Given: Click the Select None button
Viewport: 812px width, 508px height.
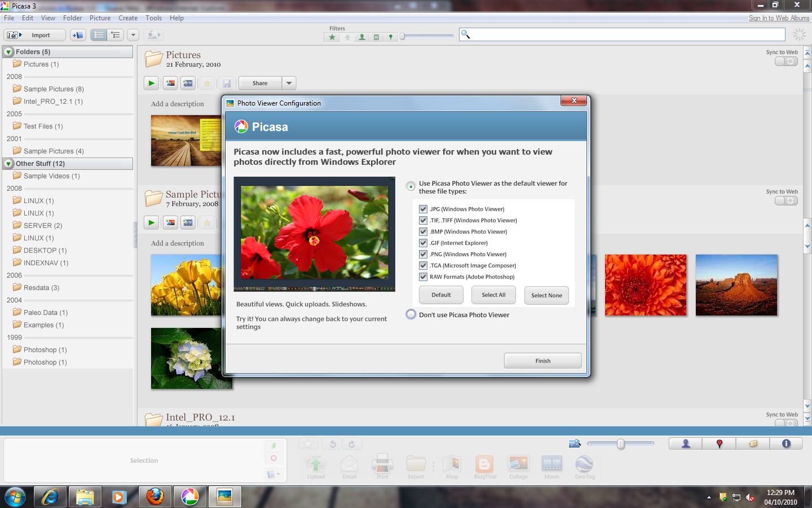Looking at the screenshot, I should (546, 295).
